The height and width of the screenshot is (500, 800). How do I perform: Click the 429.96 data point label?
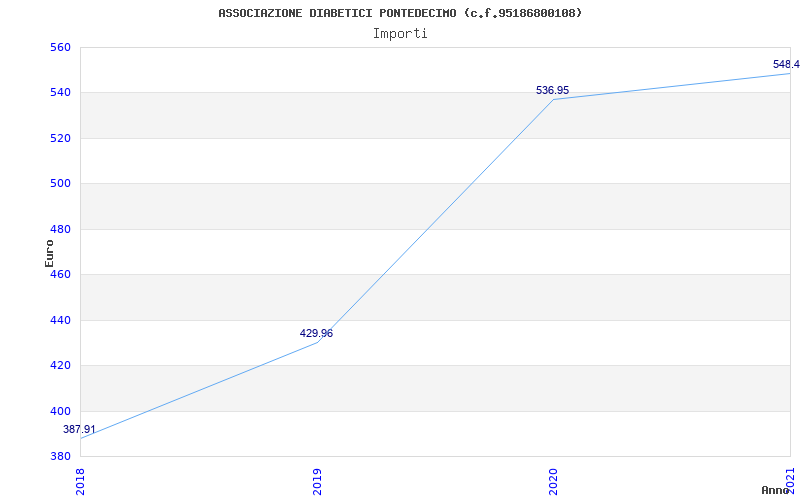(x=316, y=333)
